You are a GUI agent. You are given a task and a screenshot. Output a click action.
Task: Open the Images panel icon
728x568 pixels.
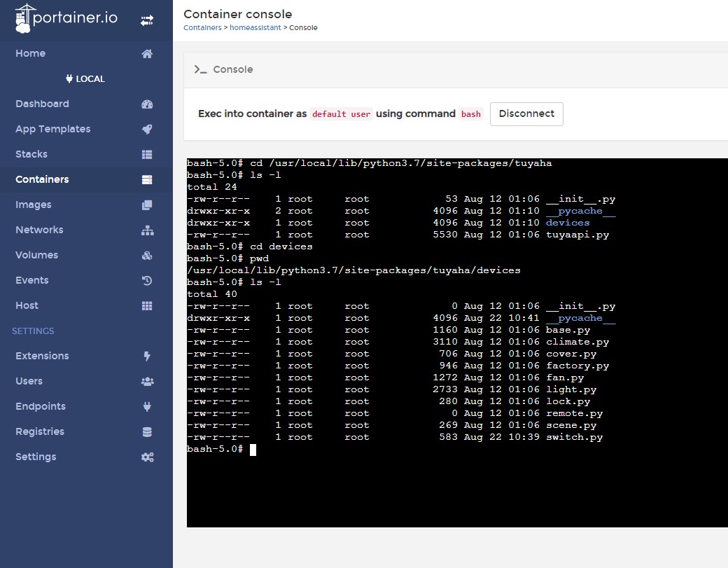tap(147, 205)
